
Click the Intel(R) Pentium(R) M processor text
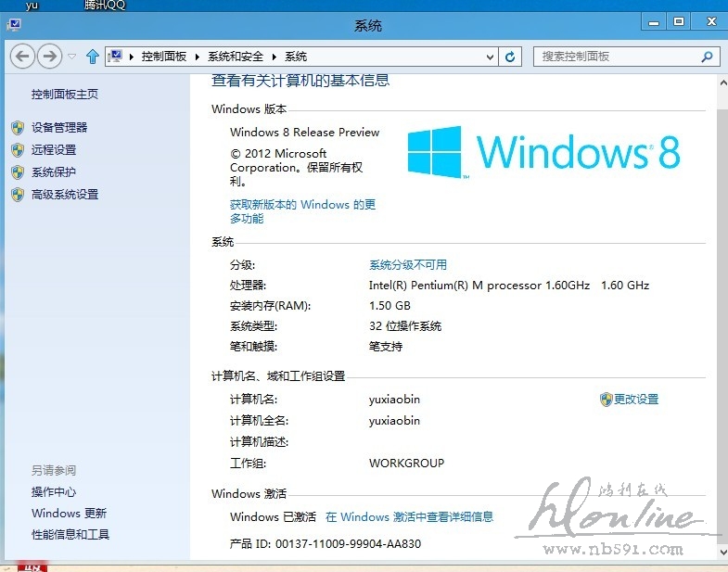[x=509, y=285]
